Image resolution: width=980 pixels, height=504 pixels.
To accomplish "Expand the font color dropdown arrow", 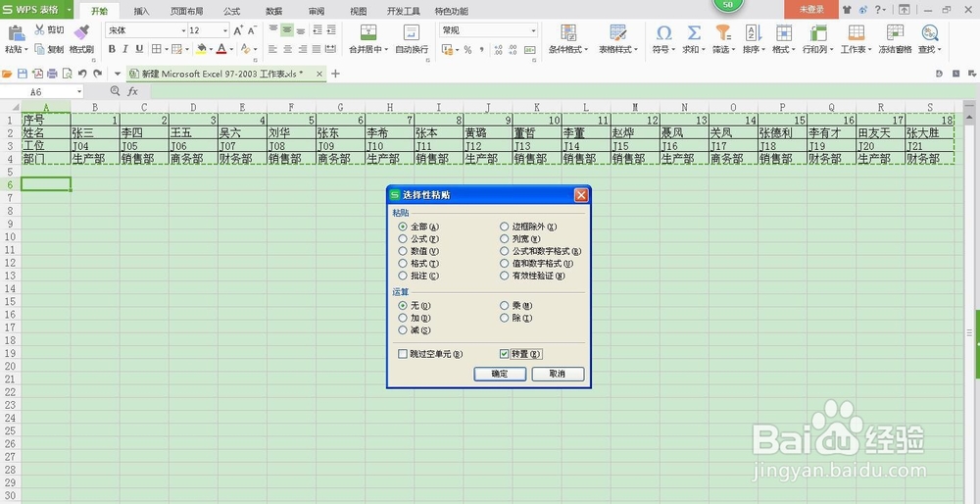I will point(232,49).
